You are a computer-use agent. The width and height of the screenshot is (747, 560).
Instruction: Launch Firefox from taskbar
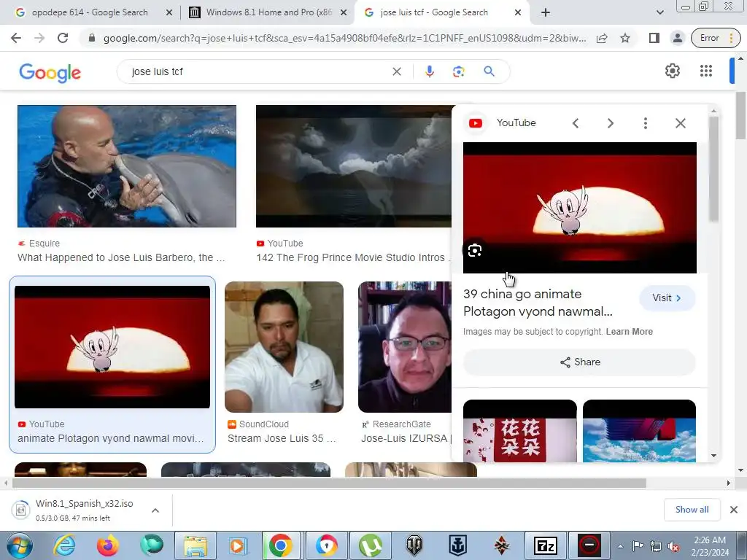(108, 545)
